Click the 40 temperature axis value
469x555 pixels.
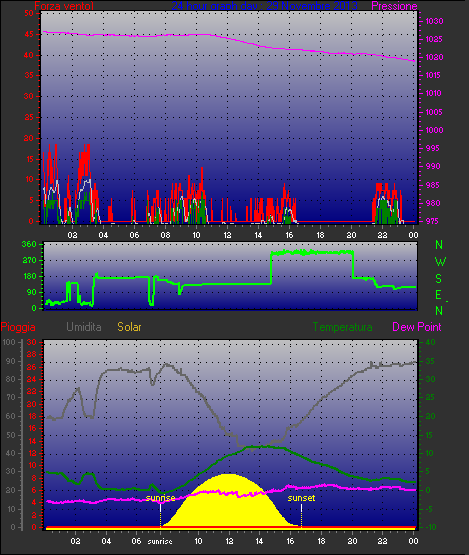coord(430,342)
